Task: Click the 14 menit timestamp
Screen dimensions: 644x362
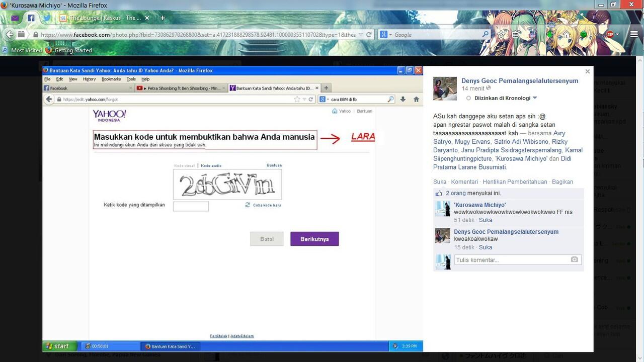Action: pyautogui.click(x=473, y=88)
